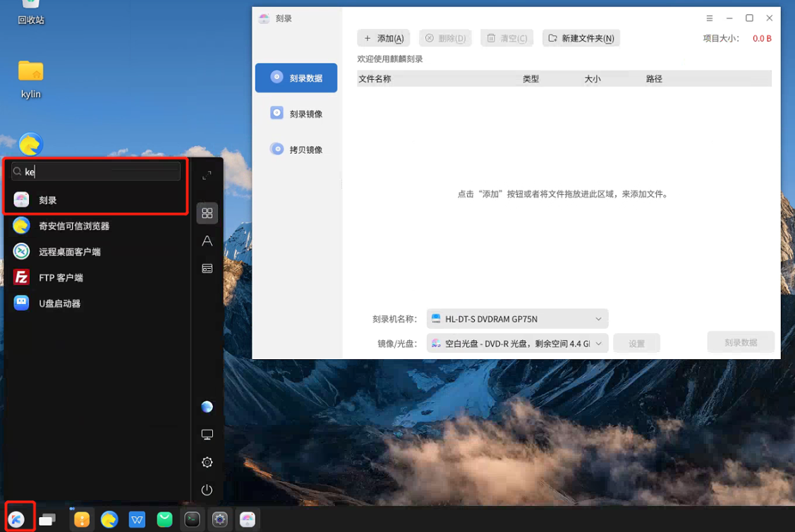Launch 奇安信可信浏览器 from search results
Viewport: 795px width, 532px height.
[97, 226]
